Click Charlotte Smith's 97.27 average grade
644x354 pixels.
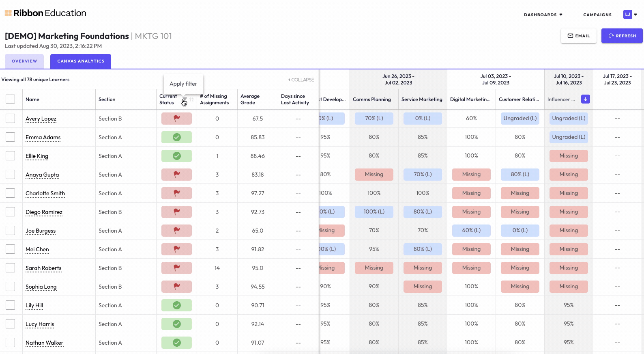pyautogui.click(x=258, y=194)
